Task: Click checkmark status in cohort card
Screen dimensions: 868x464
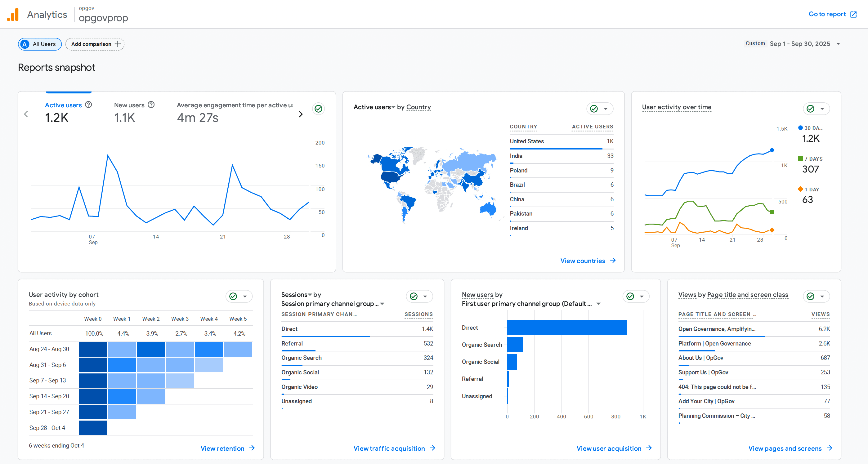Action: [x=233, y=296]
